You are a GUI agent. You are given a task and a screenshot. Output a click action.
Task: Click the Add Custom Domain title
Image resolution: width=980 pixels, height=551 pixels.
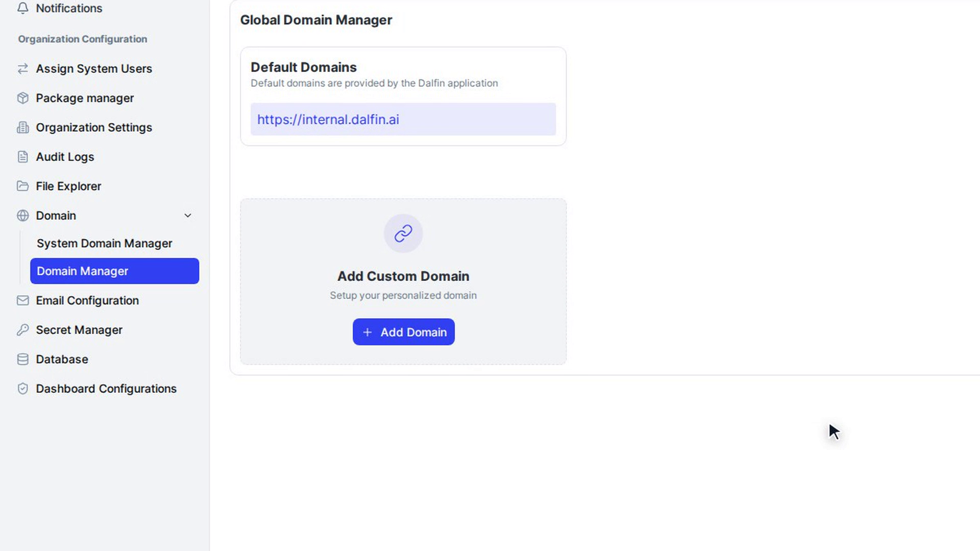403,276
